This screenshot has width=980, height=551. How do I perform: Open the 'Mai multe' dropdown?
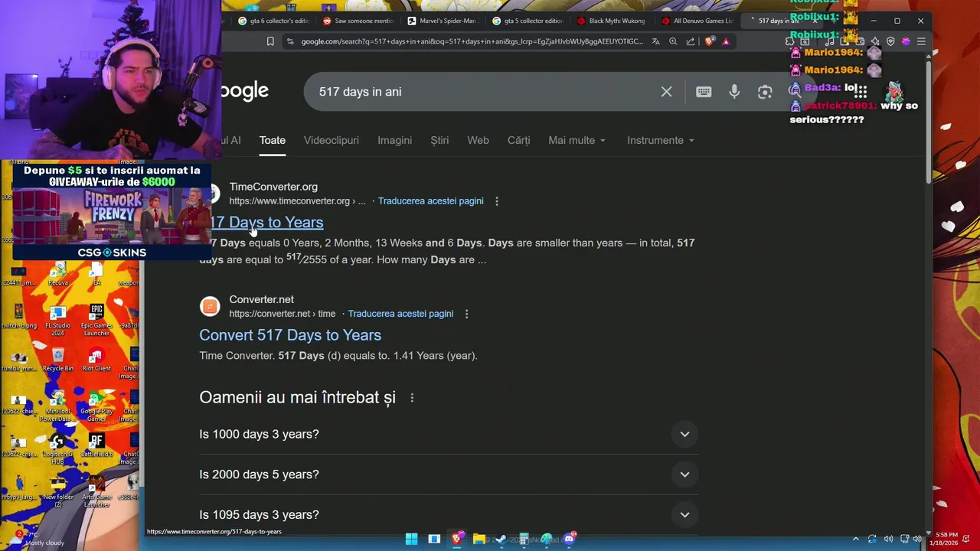(x=577, y=141)
